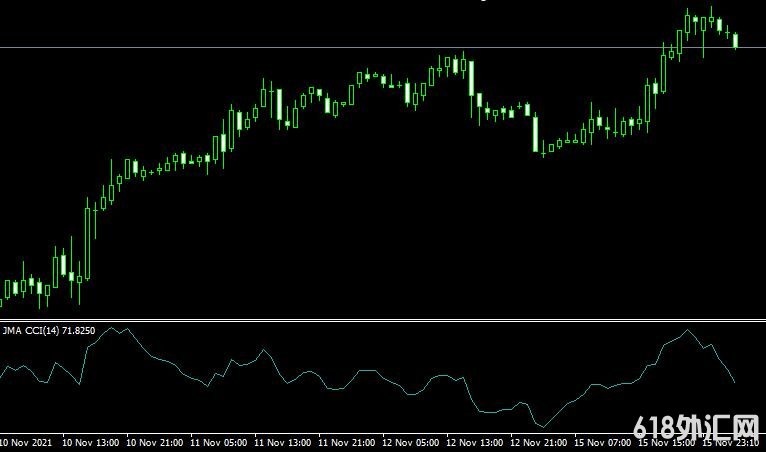
Task: Click the 12 Nov 13:00 time label
Action: [x=474, y=443]
